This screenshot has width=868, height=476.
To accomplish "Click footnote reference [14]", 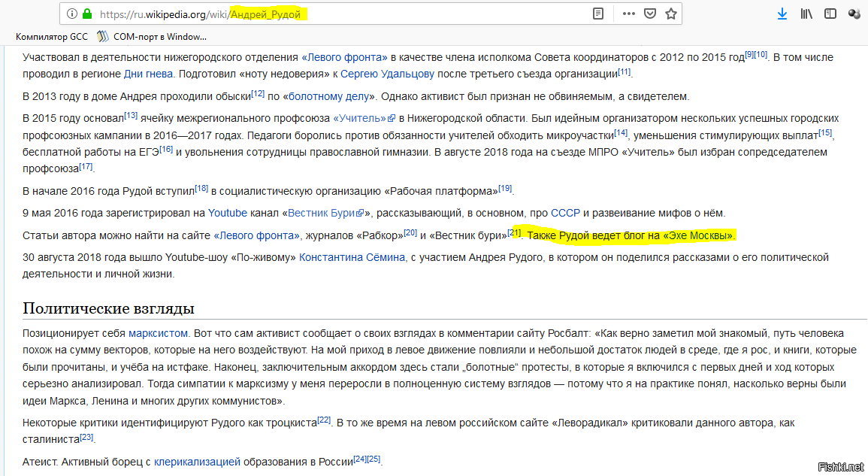I will pos(621,132).
